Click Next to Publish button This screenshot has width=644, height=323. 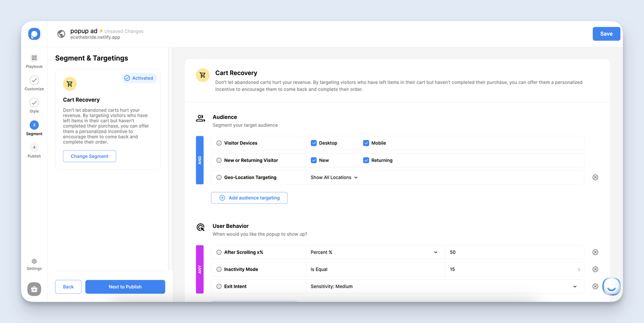(125, 287)
